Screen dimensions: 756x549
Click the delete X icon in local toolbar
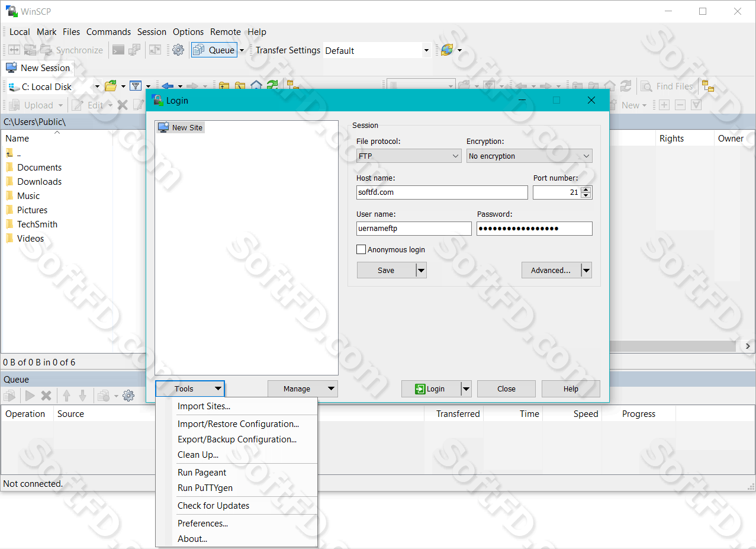pyautogui.click(x=123, y=105)
